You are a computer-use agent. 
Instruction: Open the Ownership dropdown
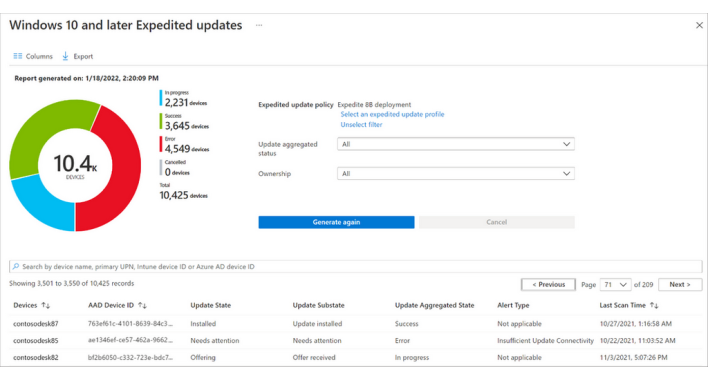click(456, 174)
